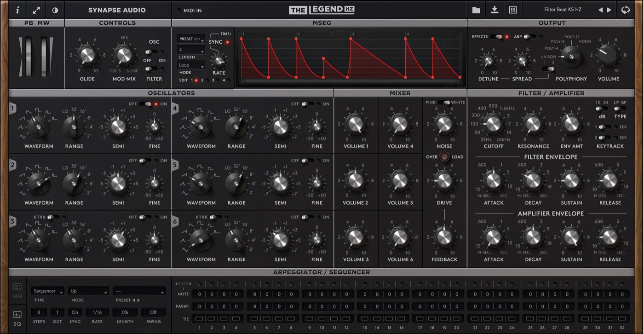644x334 pixels.
Task: Click oscillator 4 number tag
Action: click(x=175, y=109)
